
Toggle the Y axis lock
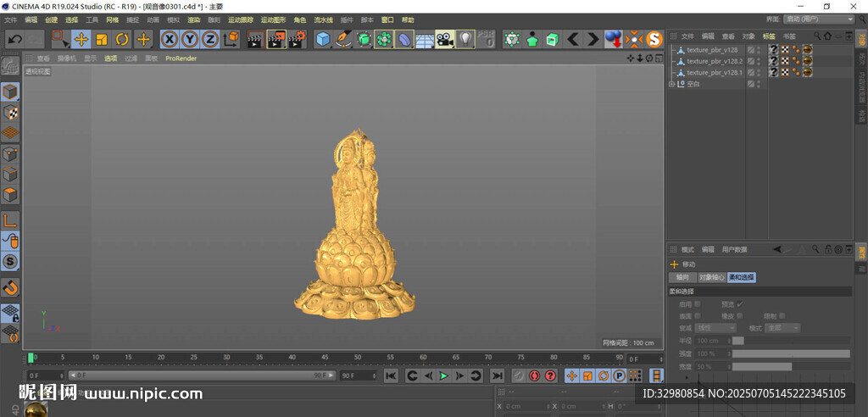[x=189, y=39]
